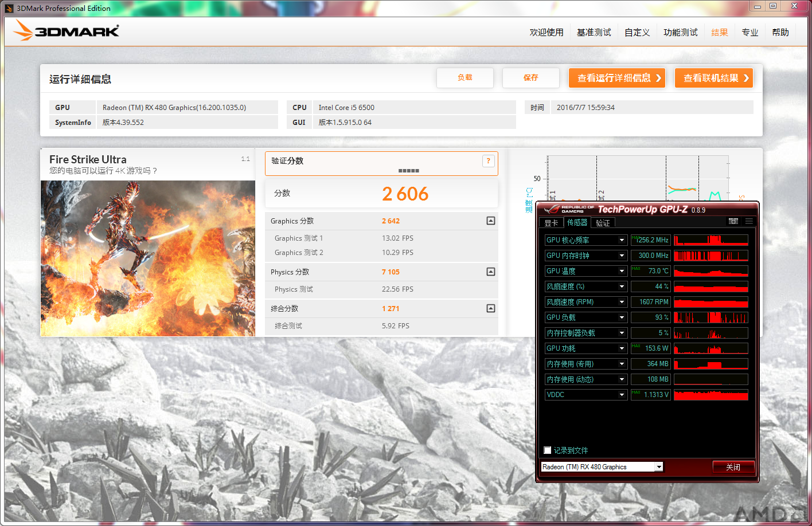Open 功能测试 menu tab
Screen dimensions: 812x526
[681, 33]
